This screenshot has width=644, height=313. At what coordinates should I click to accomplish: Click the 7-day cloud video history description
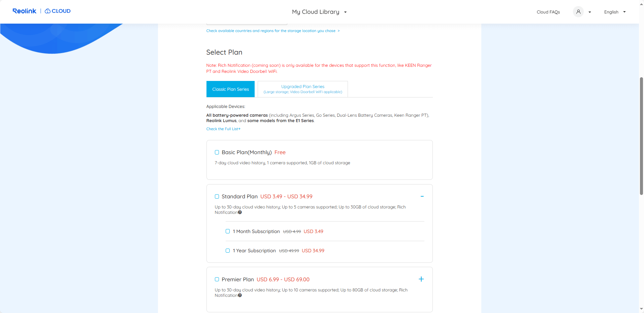pos(283,163)
